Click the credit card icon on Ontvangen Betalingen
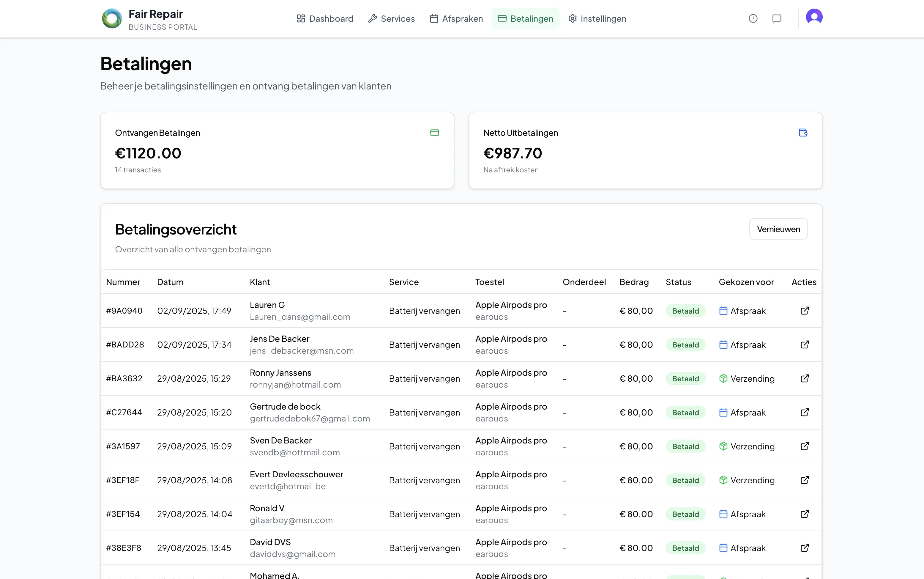The width and height of the screenshot is (924, 579). click(x=434, y=132)
